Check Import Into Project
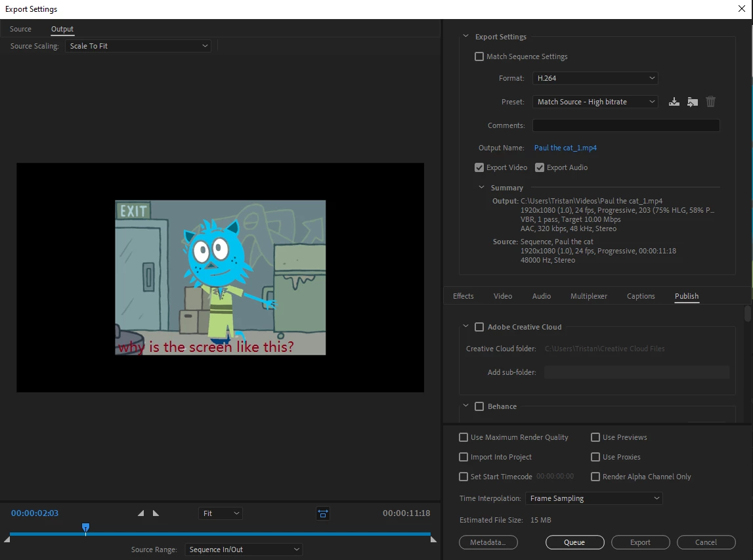 (463, 457)
